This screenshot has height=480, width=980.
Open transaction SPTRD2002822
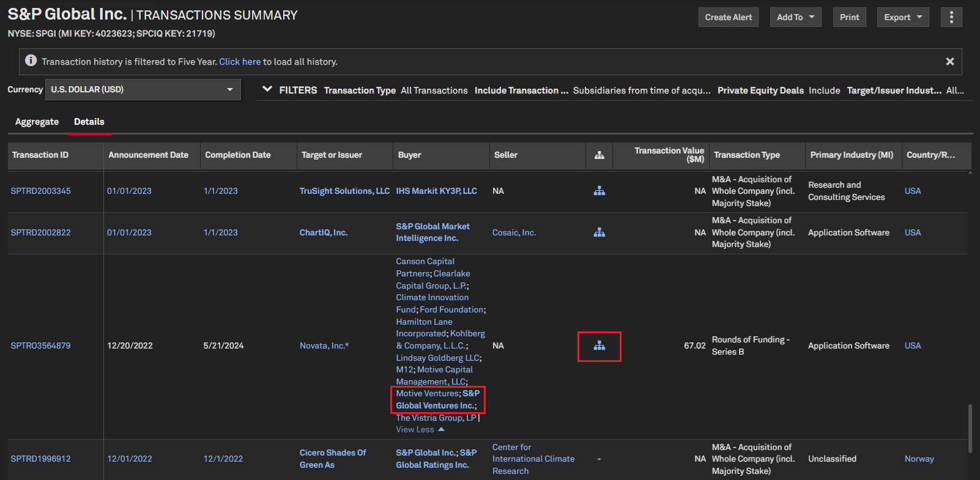40,232
